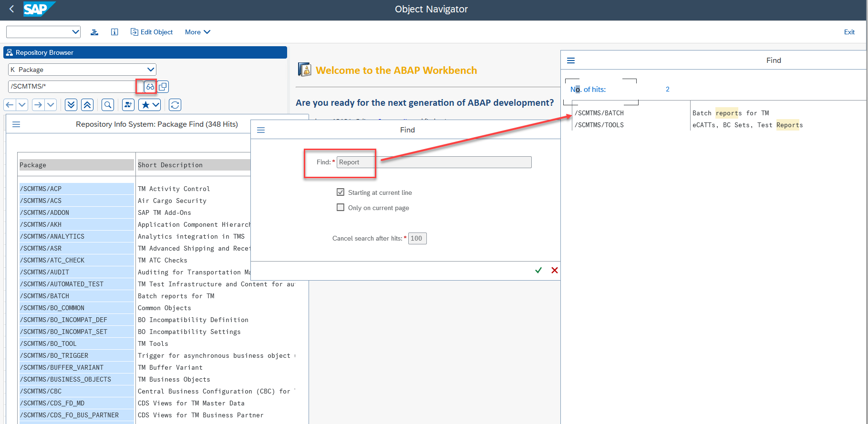Select /SCMTMS/BO_TRIGGER in the package list

(76, 355)
